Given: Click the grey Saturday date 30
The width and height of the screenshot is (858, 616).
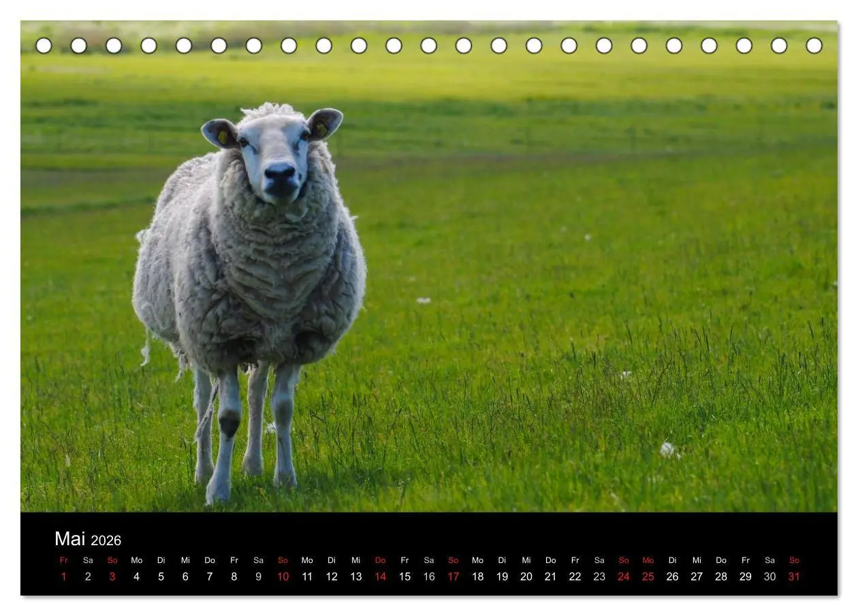Looking at the screenshot, I should [x=769, y=577].
